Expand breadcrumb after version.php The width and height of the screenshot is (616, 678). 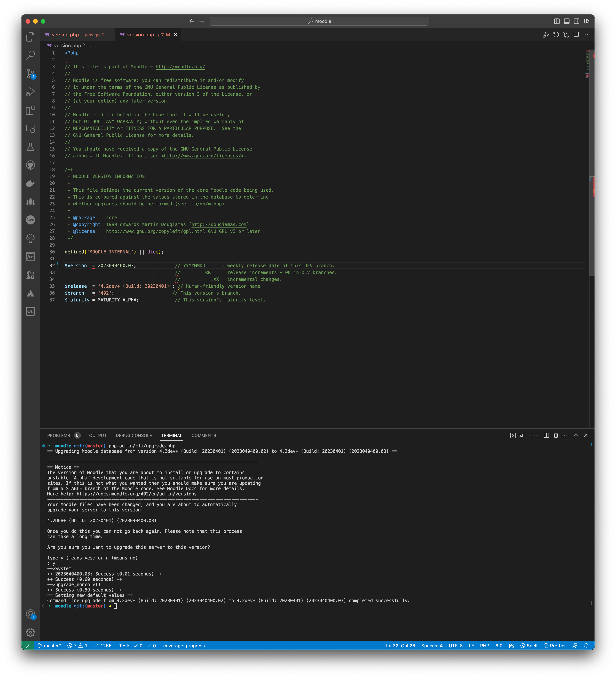[89, 46]
